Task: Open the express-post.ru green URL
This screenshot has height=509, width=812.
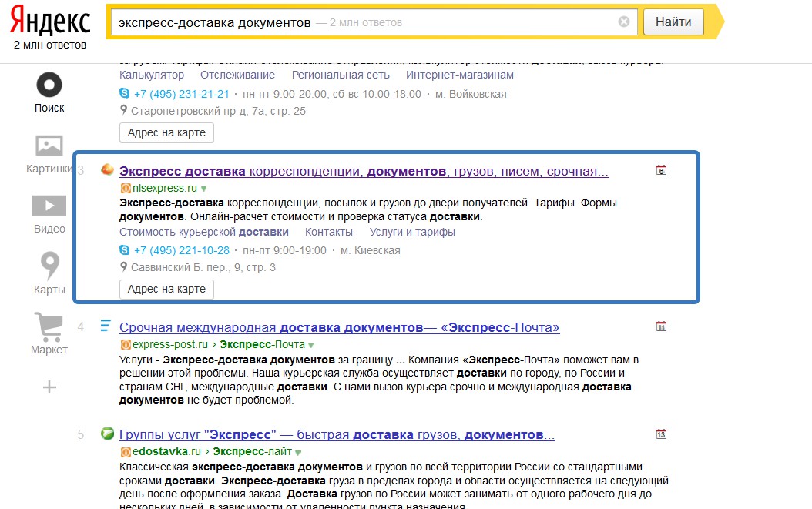Action: 169,345
